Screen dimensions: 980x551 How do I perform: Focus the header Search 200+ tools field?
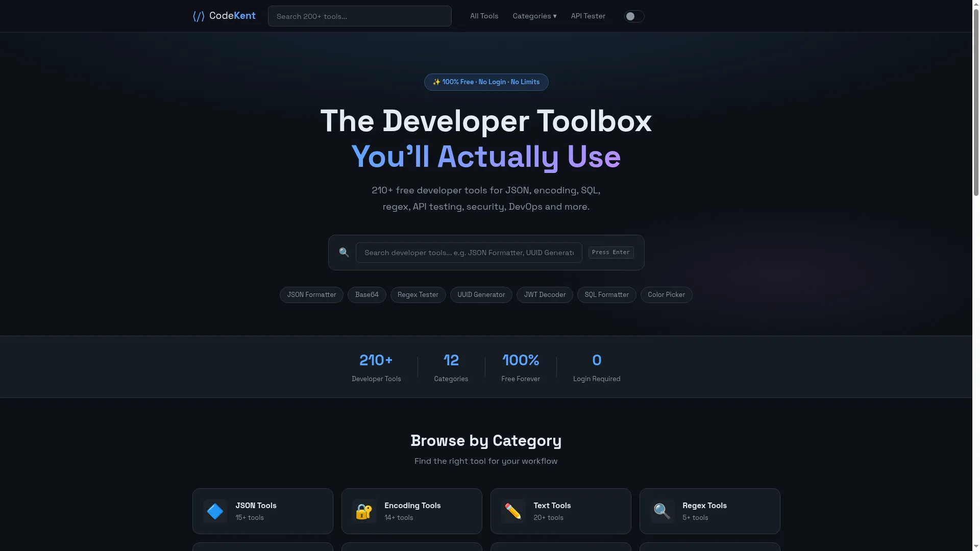[x=359, y=16]
